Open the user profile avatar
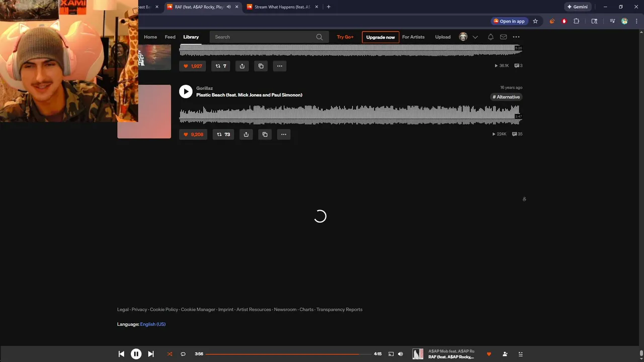644x362 pixels. click(x=463, y=37)
